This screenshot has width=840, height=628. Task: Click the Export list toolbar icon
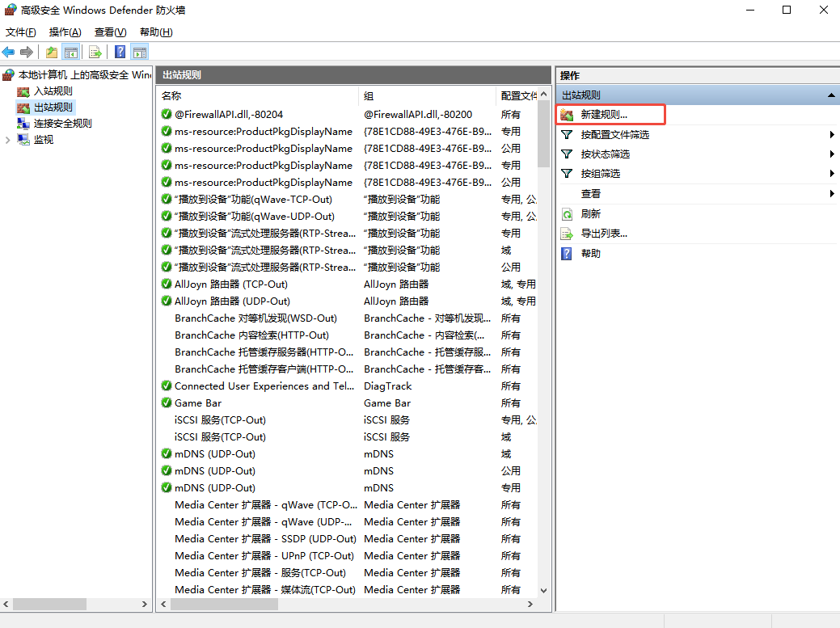pos(95,52)
